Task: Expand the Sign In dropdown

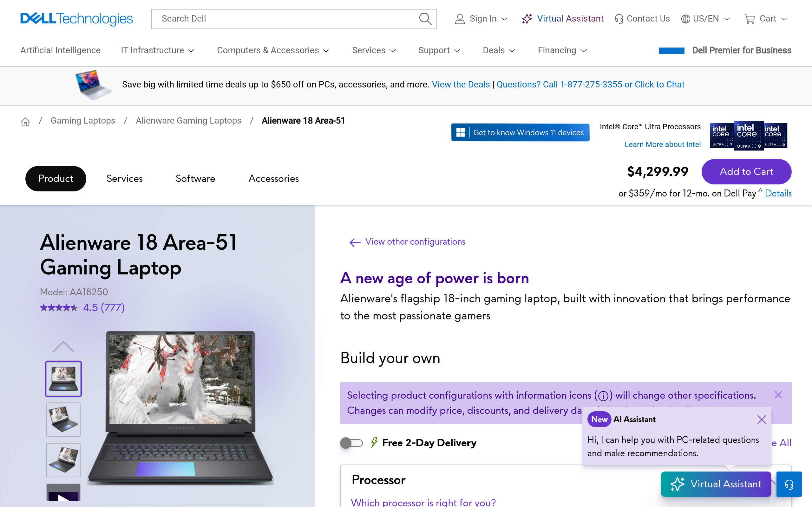Action: pos(481,19)
